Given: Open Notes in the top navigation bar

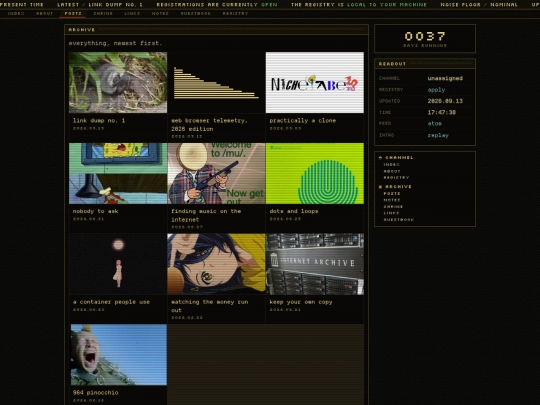Looking at the screenshot, I should pos(160,13).
